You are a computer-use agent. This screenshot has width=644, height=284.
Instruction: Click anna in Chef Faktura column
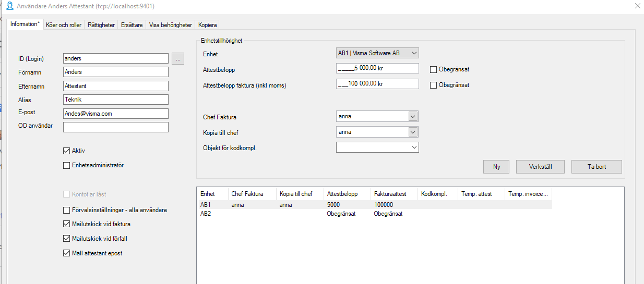pos(237,205)
